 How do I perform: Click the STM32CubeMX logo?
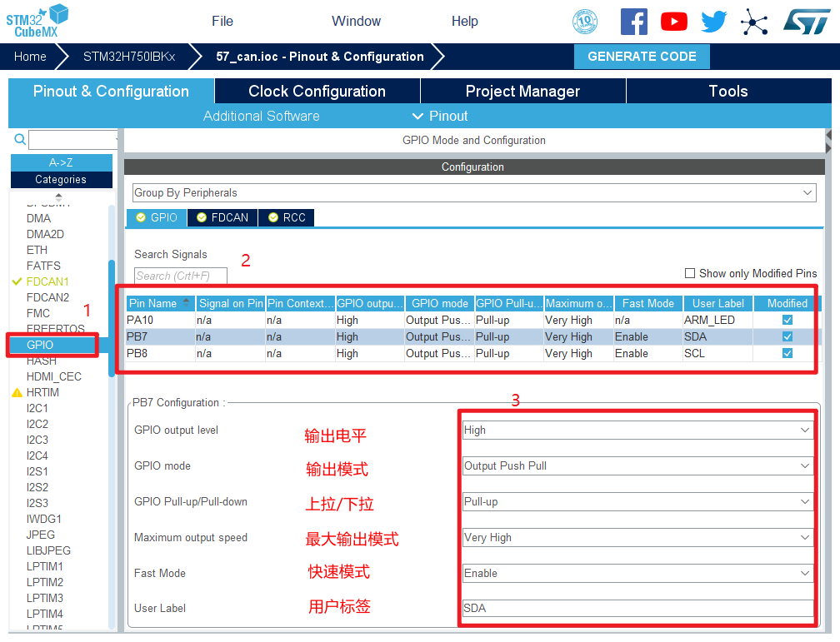[x=37, y=20]
